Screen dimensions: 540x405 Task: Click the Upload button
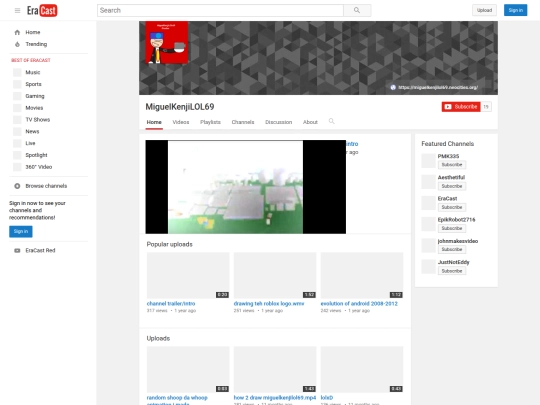click(484, 10)
